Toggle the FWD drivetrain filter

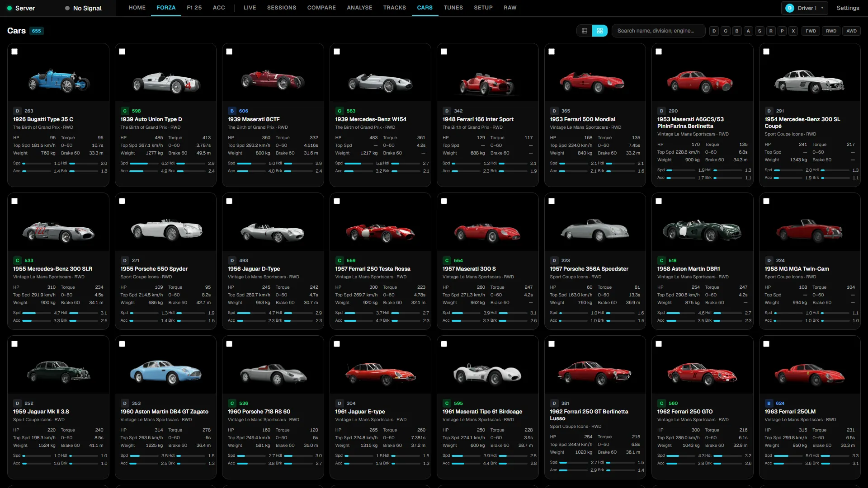click(x=811, y=31)
